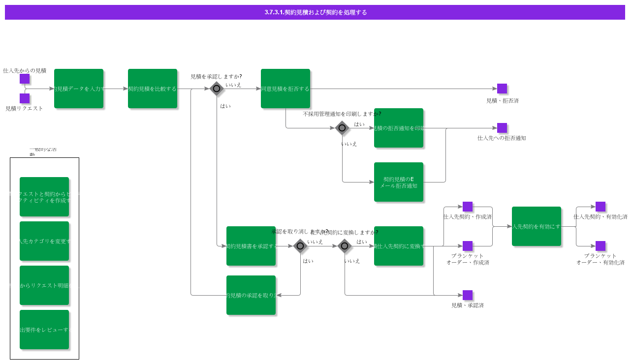Click the 提出要件をレビューする general activity
633x364 pixels.
[x=44, y=330]
